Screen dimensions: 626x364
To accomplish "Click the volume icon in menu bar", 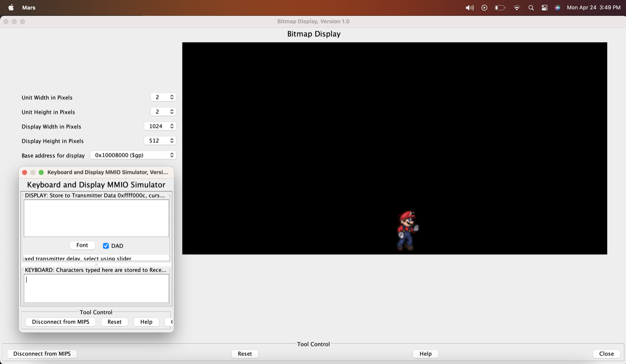I will 469,7.
